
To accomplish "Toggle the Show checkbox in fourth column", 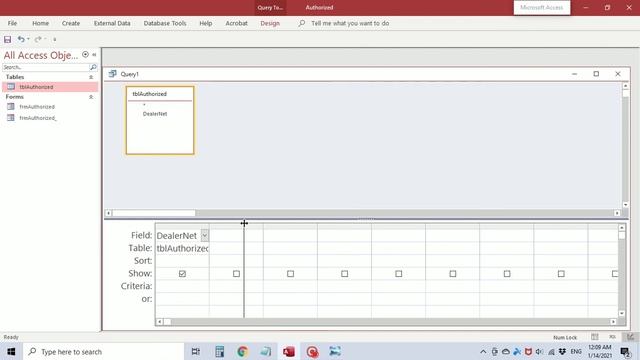I will coord(344,274).
